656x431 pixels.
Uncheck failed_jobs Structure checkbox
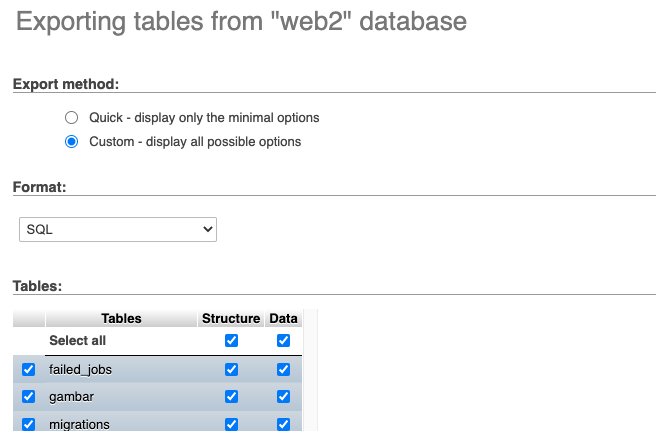pos(232,370)
